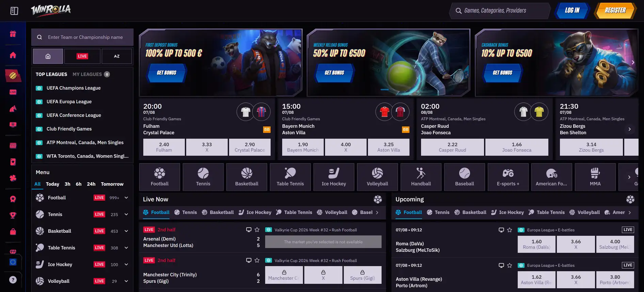Screen dimensions: 644x292
Task: Click the REGISTER button
Action: click(x=615, y=11)
